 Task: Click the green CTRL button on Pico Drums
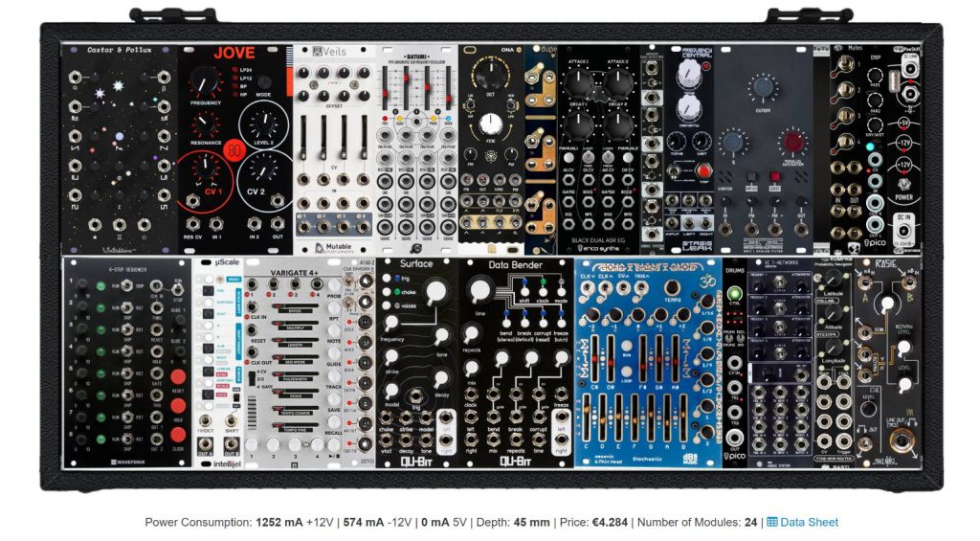point(734,293)
